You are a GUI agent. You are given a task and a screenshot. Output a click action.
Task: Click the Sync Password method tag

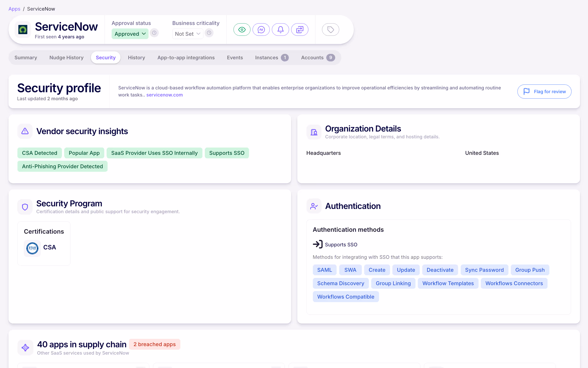[484, 270]
